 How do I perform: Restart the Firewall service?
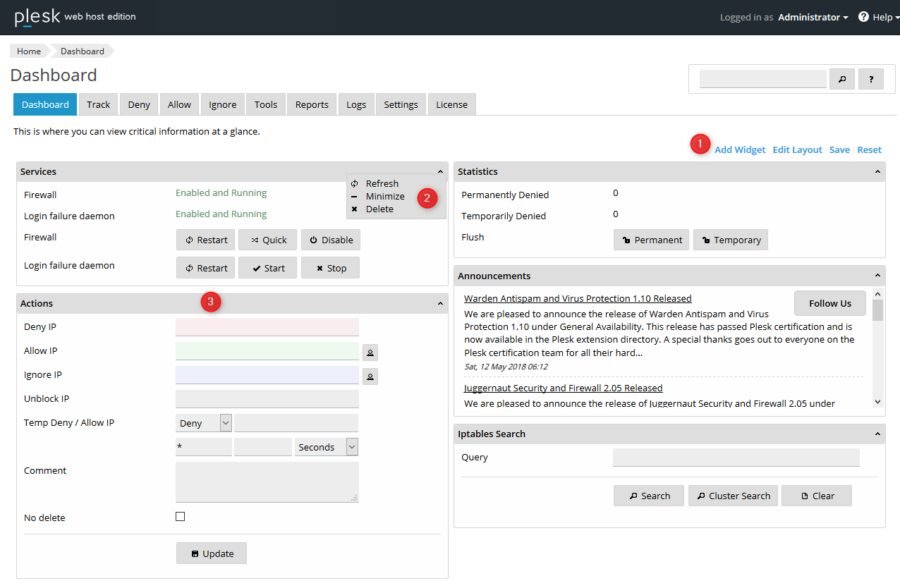pos(205,240)
